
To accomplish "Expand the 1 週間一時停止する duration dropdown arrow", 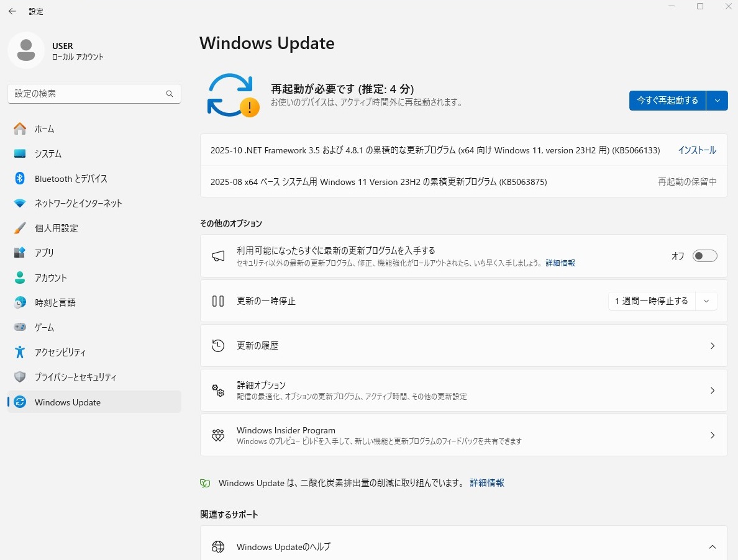I will point(706,301).
